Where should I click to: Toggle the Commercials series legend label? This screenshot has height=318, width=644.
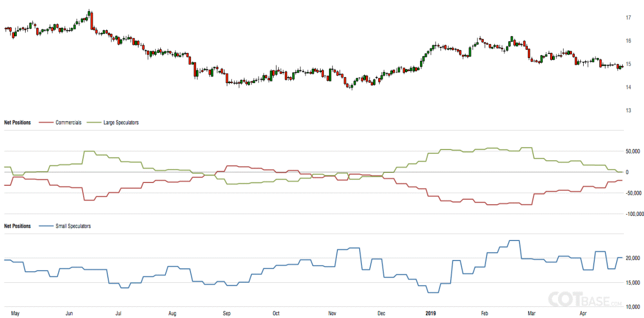coord(68,123)
